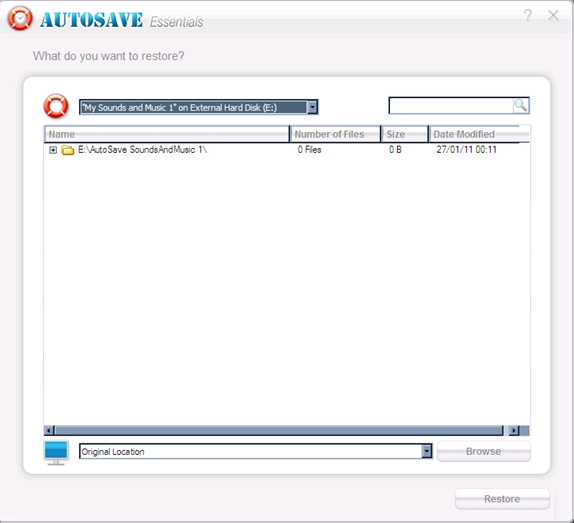Click the horizontal scrollbar left arrow

(49, 430)
